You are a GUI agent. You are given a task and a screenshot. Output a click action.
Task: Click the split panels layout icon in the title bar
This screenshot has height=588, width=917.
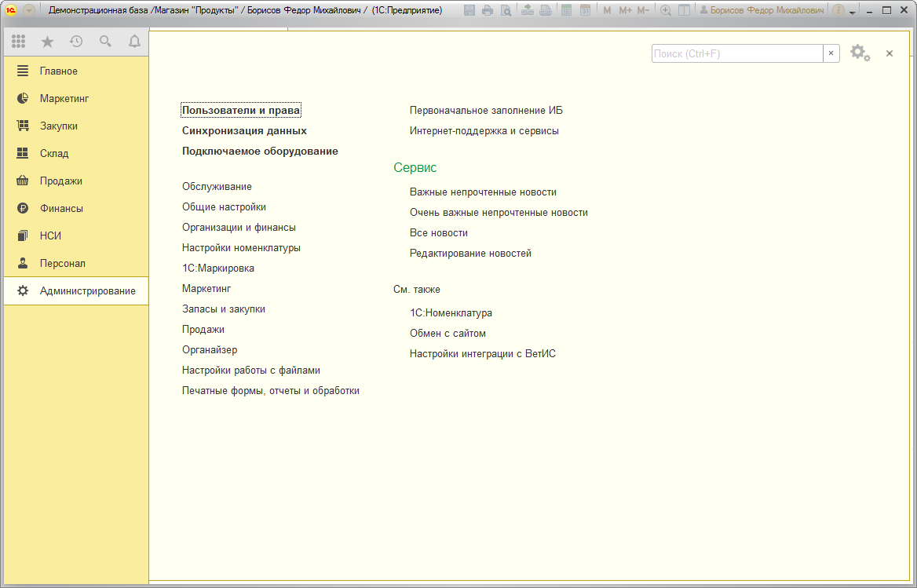pyautogui.click(x=684, y=10)
